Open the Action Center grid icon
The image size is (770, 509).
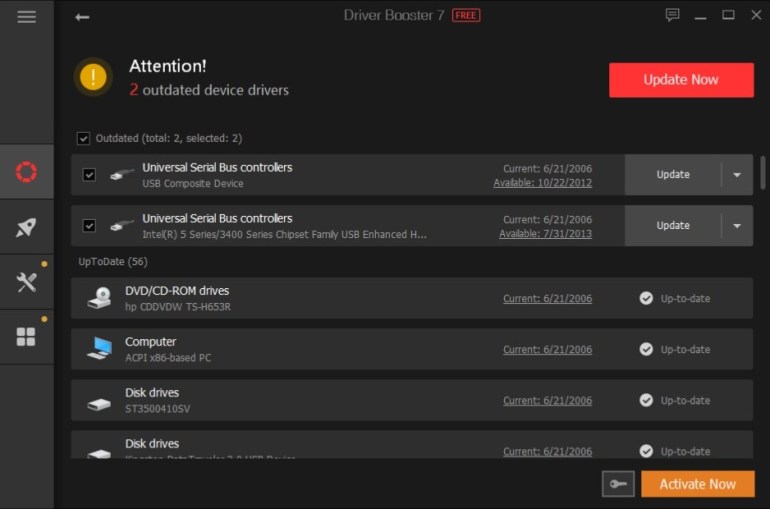point(27,336)
